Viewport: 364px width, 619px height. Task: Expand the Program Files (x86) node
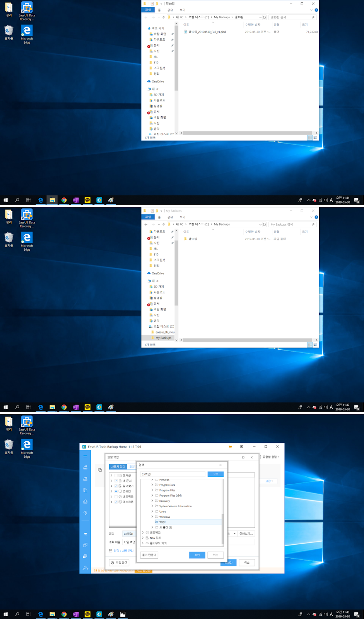coord(152,496)
